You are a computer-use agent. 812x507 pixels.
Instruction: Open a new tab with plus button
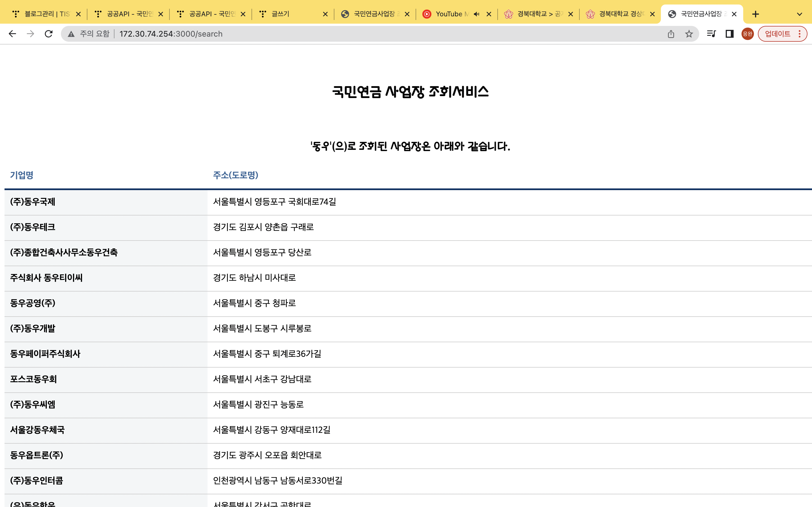click(756, 14)
